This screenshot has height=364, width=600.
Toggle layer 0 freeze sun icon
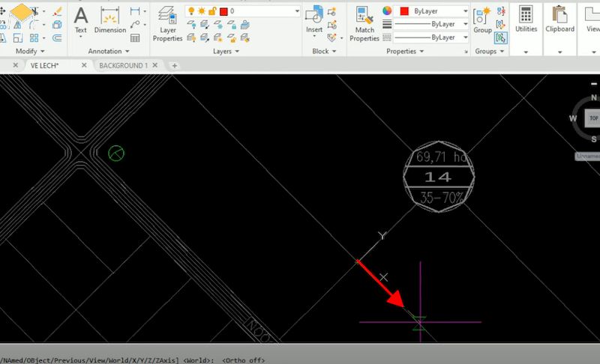point(202,11)
